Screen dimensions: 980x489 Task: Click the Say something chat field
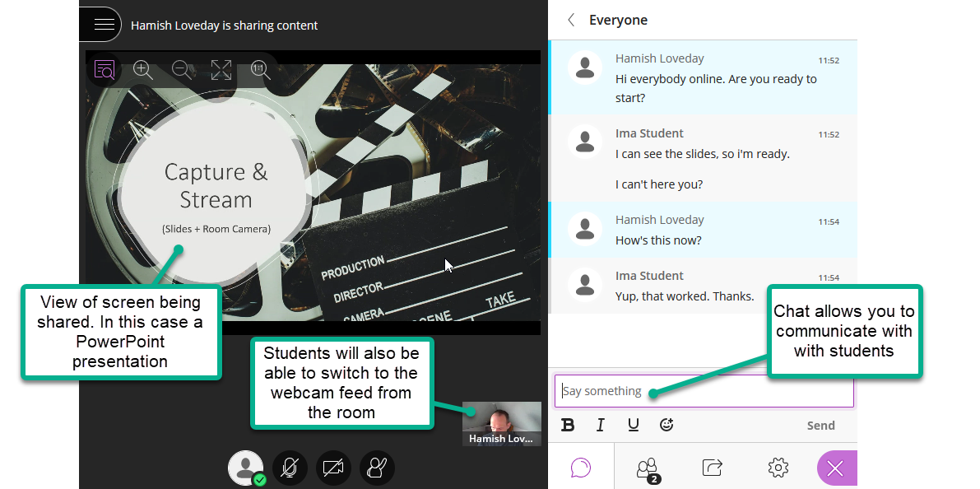(x=704, y=391)
